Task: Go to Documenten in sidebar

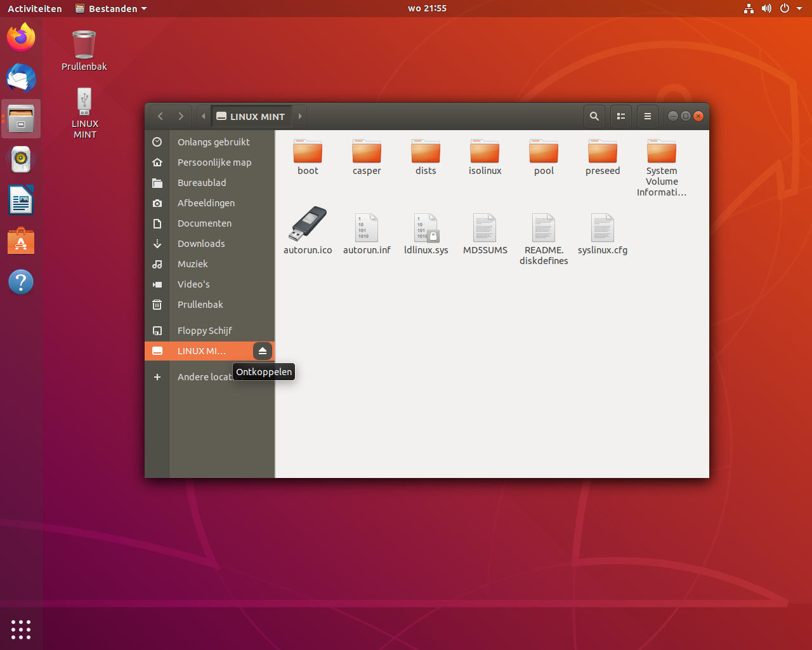Action: click(209, 223)
